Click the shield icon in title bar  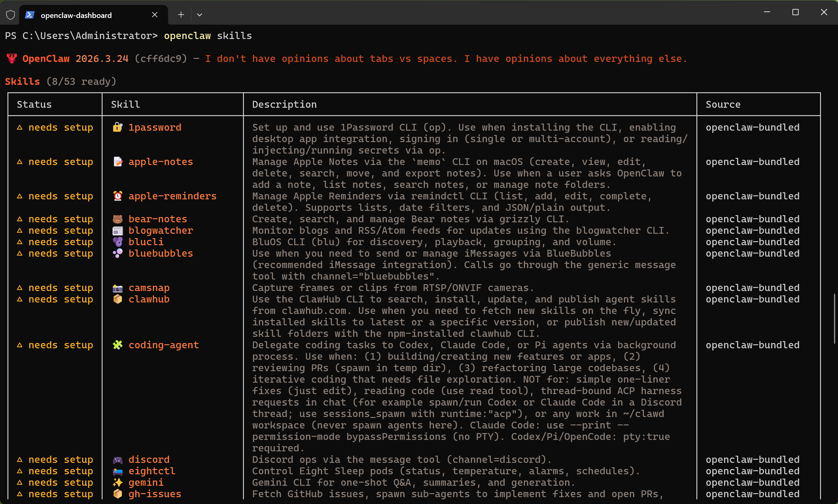point(11,15)
